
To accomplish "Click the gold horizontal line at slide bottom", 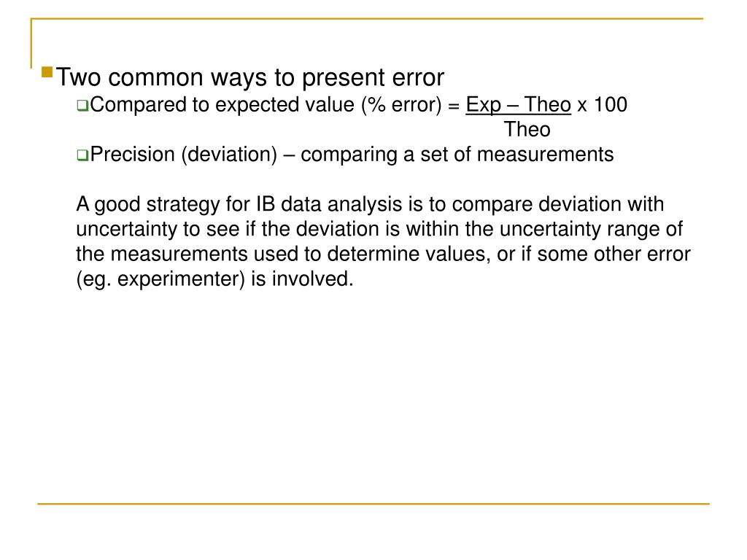I will click(373, 503).
